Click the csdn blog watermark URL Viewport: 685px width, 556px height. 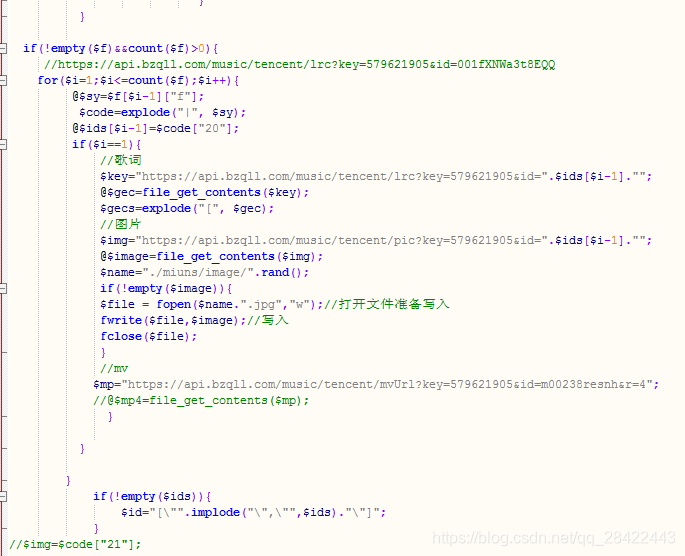click(x=554, y=538)
